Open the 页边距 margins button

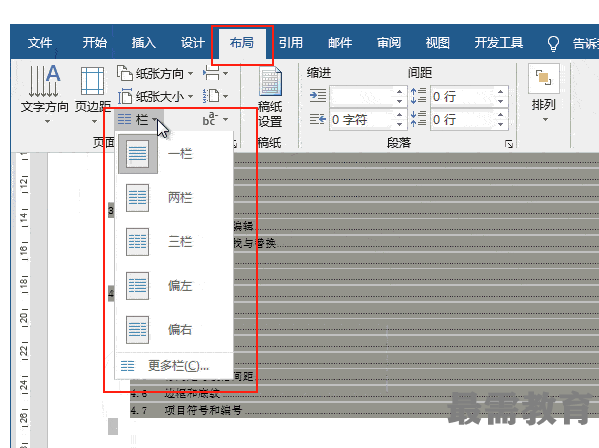click(93, 94)
